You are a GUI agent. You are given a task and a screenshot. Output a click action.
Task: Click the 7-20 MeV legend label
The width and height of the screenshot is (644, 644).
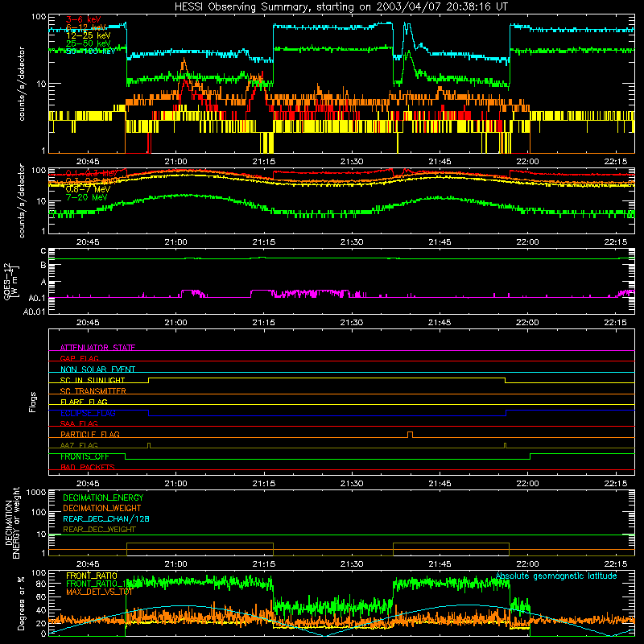87,197
